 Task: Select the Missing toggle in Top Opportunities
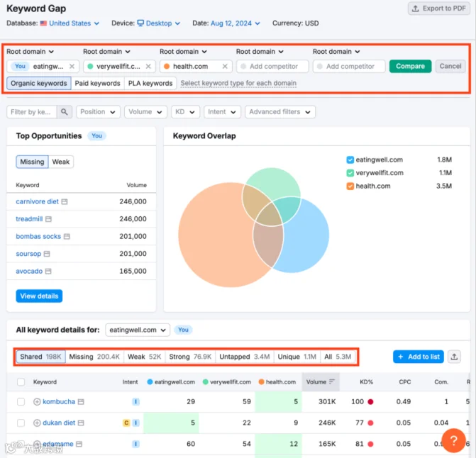pyautogui.click(x=32, y=162)
